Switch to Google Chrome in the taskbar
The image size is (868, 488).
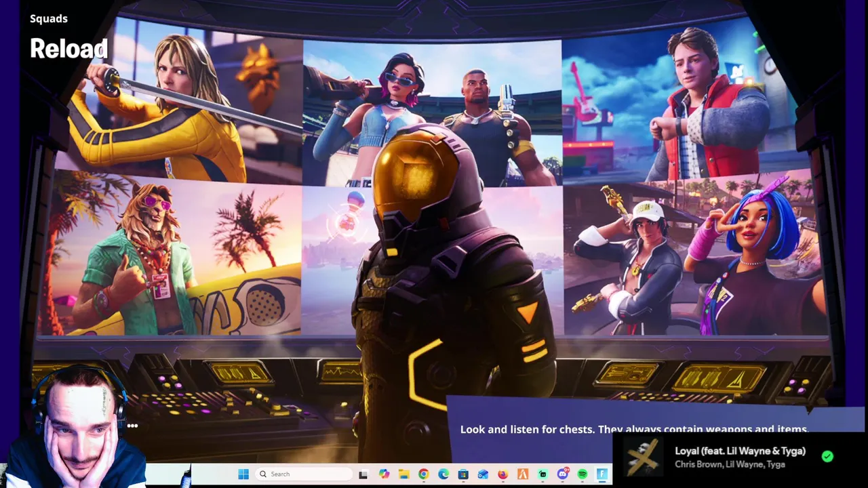(x=424, y=474)
